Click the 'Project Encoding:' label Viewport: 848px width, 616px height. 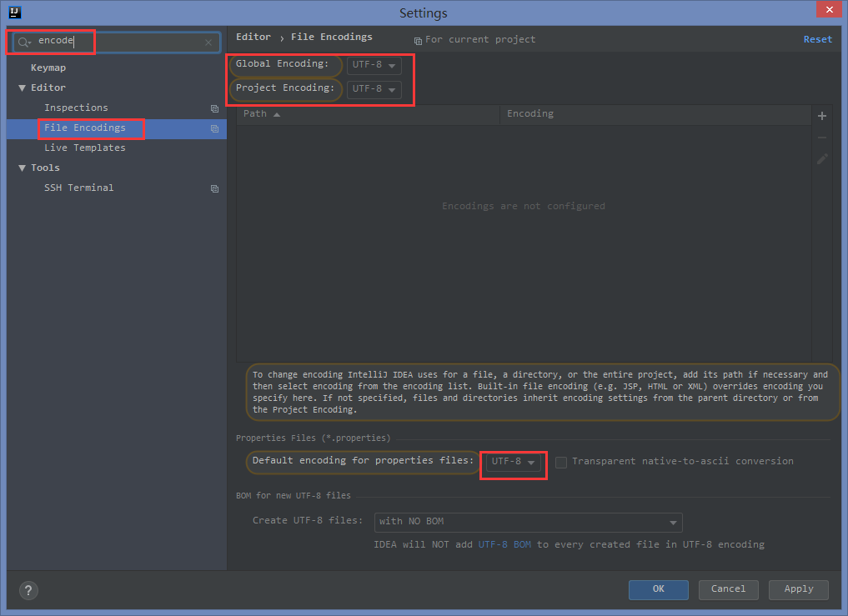point(285,88)
